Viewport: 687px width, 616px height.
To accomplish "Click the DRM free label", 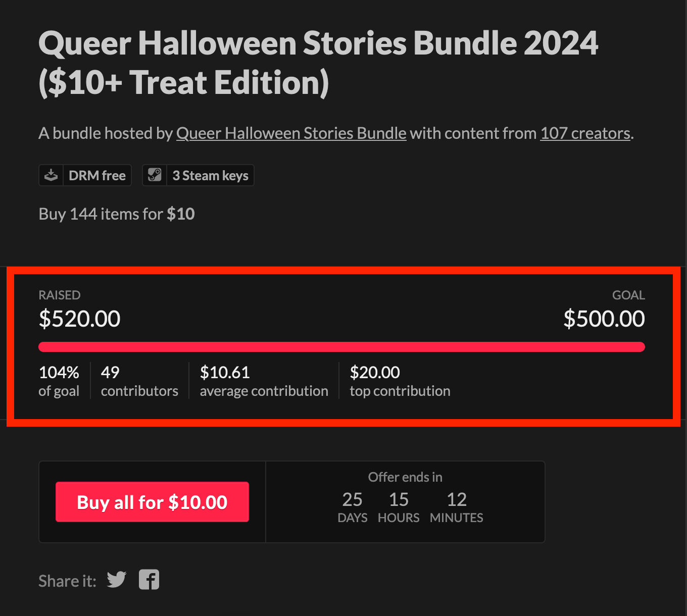I will click(x=97, y=176).
